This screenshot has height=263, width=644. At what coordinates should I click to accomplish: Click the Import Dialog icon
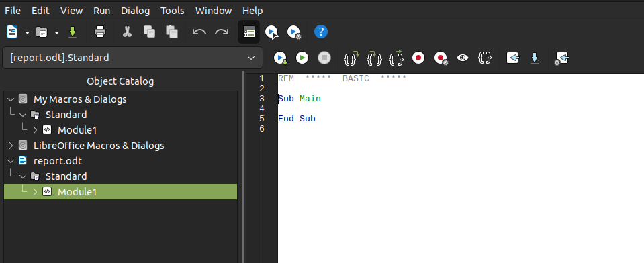[561, 58]
